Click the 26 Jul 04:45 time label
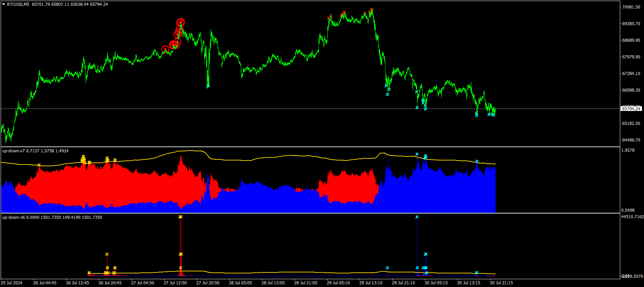644x287 pixels. click(45, 283)
